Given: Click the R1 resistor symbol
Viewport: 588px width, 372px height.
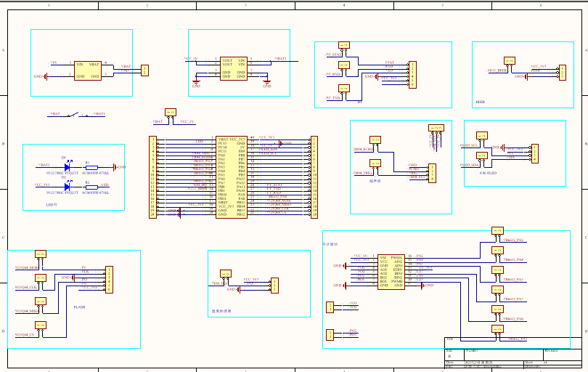Looking at the screenshot, I should click(91, 167).
